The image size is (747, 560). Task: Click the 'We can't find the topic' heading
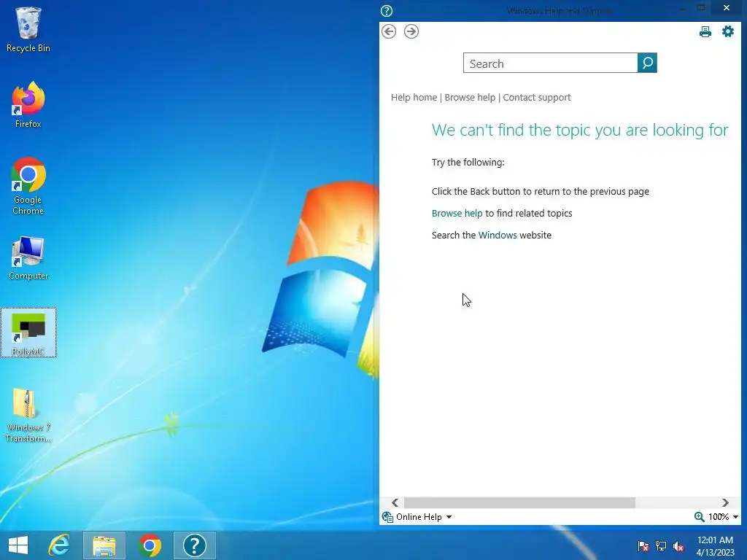click(x=580, y=130)
